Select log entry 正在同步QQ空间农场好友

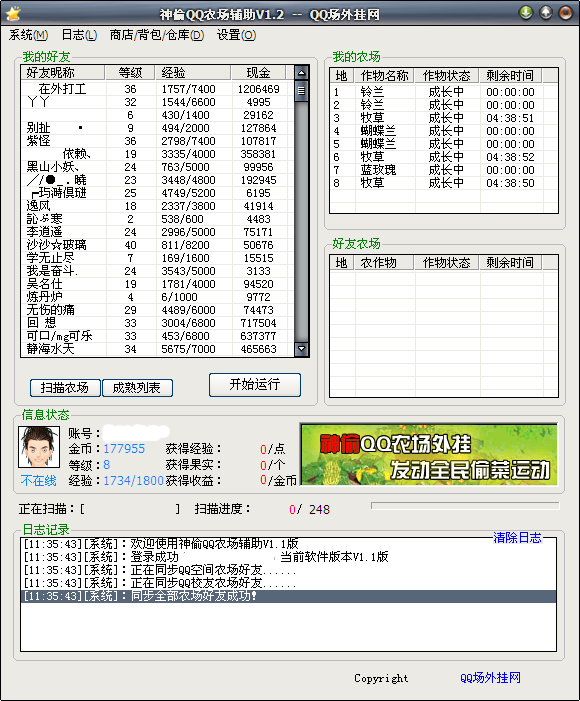288,570
